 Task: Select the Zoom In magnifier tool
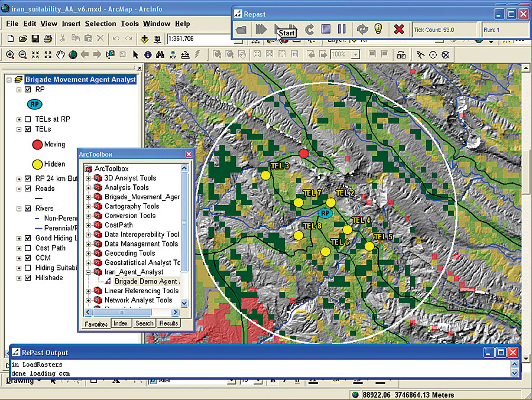(x=10, y=54)
